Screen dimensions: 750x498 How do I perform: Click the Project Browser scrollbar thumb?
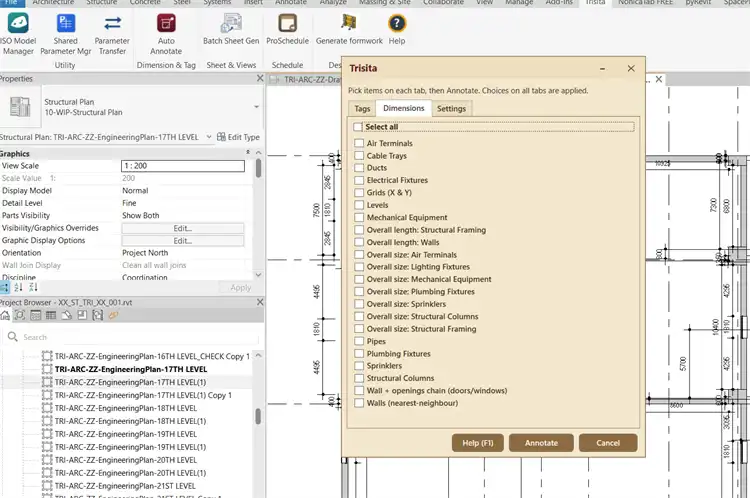(x=258, y=416)
